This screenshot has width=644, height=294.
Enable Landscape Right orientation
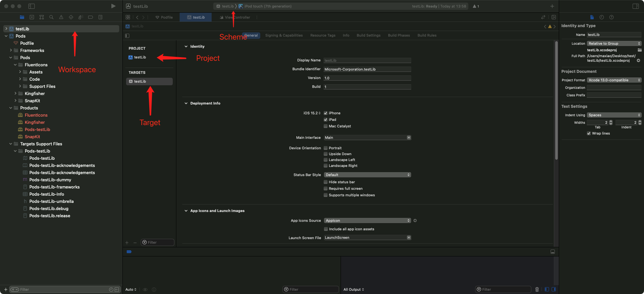tap(326, 166)
